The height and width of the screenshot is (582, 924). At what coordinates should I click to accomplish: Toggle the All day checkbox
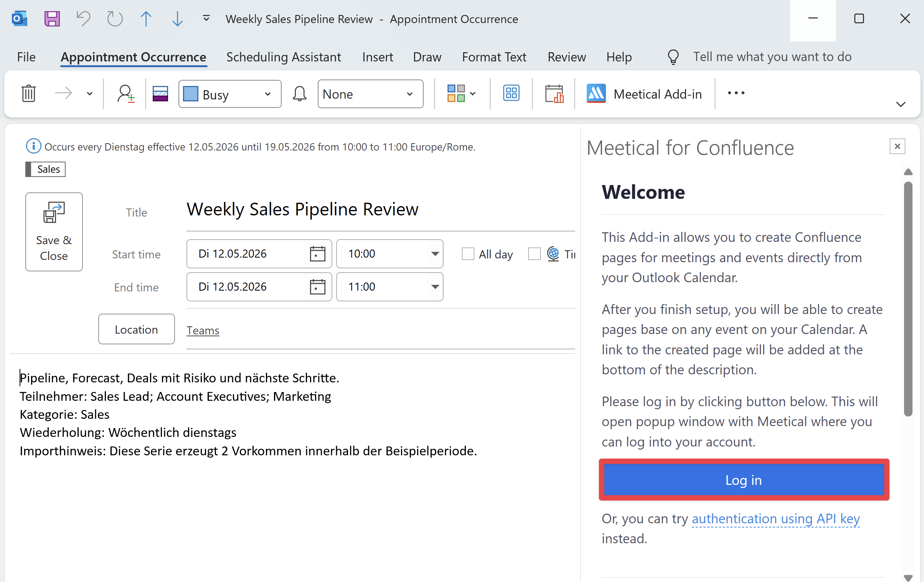tap(468, 254)
